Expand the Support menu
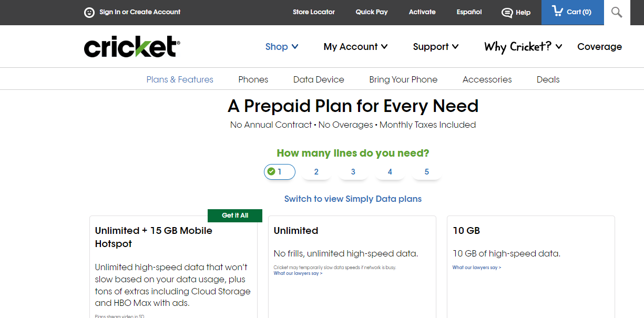 (436, 47)
